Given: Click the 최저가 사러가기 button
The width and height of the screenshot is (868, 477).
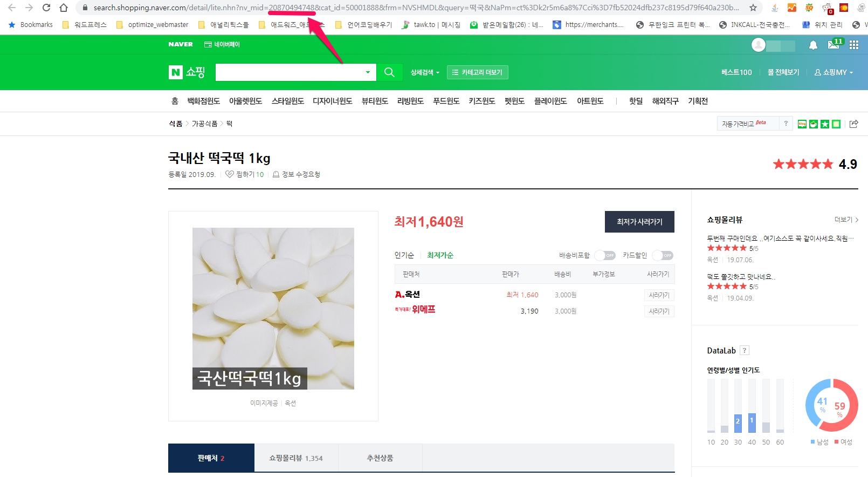Looking at the screenshot, I should (x=639, y=222).
